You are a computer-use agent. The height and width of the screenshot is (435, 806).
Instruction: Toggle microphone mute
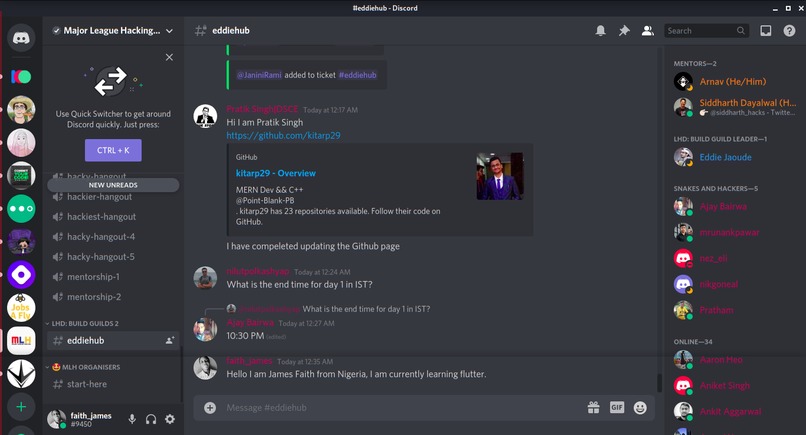132,419
